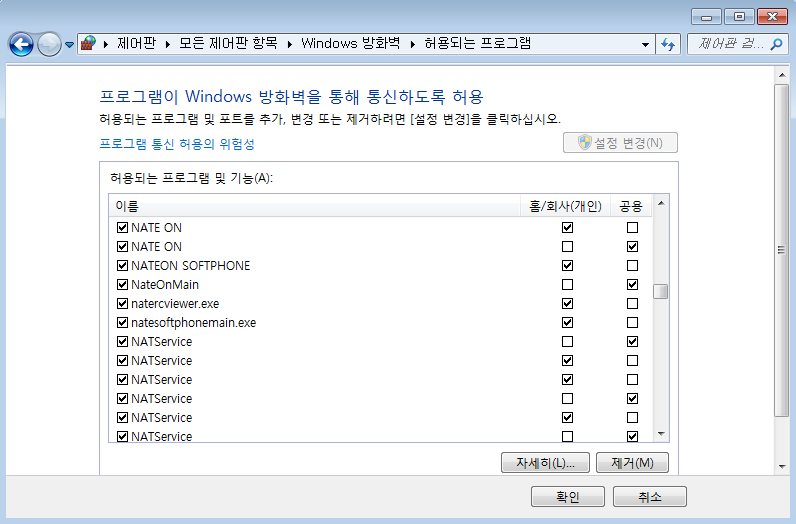Click the program list scrollbar thumb

(x=660, y=291)
